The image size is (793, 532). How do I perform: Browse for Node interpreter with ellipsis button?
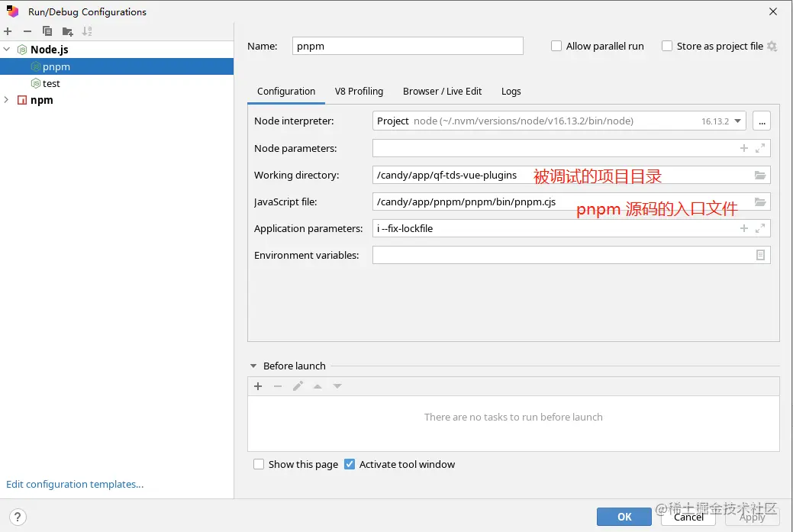click(762, 121)
